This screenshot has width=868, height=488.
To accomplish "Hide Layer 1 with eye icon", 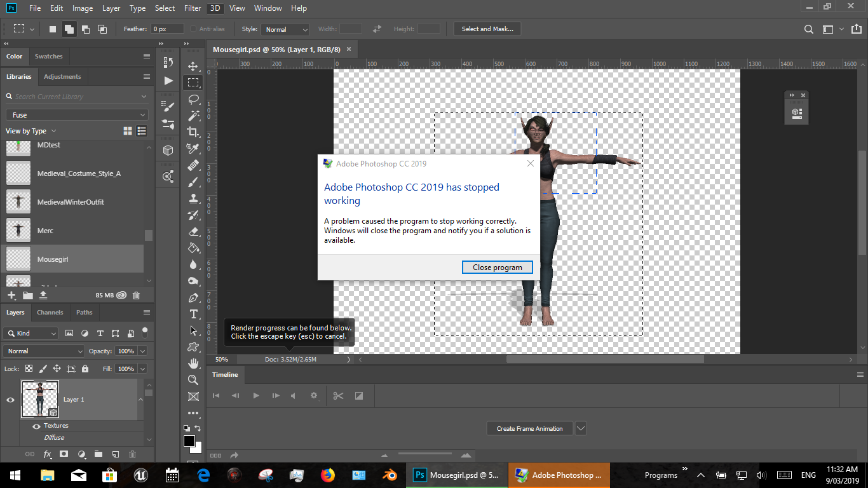I will click(x=10, y=400).
